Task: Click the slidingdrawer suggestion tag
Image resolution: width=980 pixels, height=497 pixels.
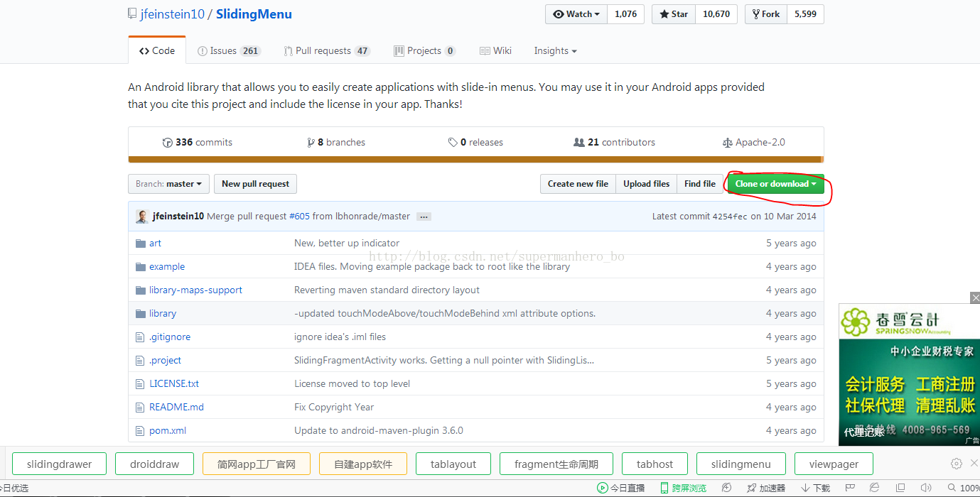Action: (60, 464)
